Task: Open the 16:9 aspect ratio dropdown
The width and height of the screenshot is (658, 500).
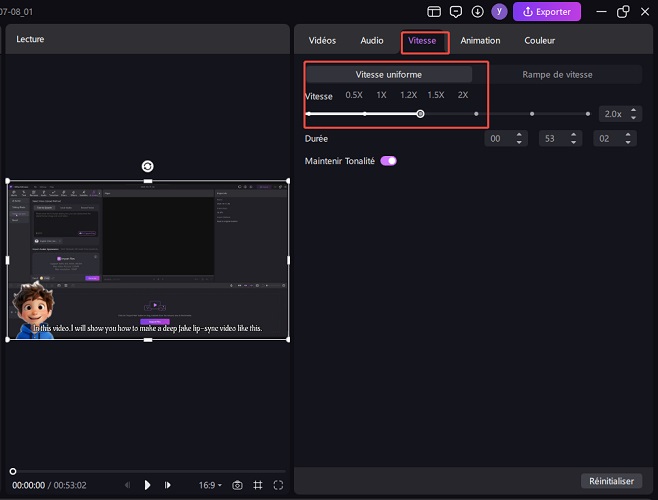Action: click(x=210, y=485)
